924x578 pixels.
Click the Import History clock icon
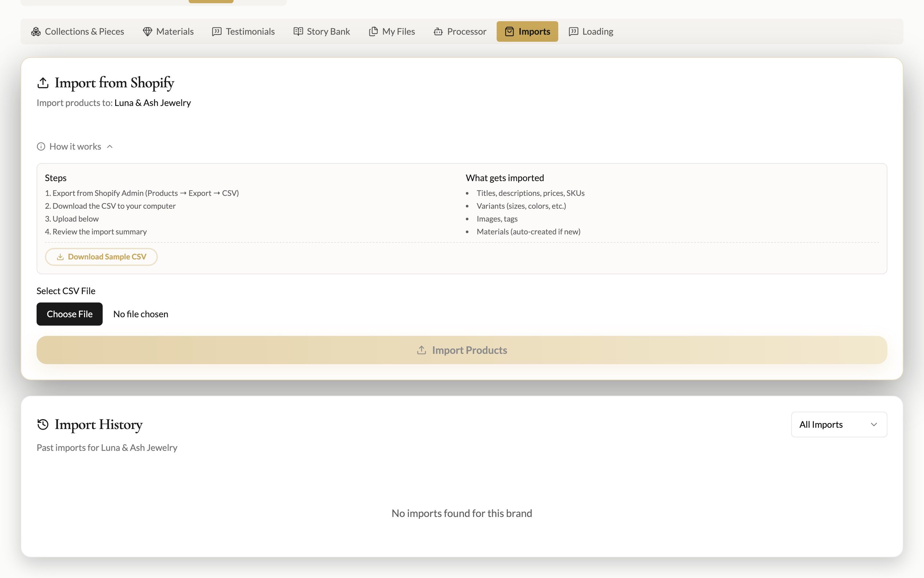[43, 424]
